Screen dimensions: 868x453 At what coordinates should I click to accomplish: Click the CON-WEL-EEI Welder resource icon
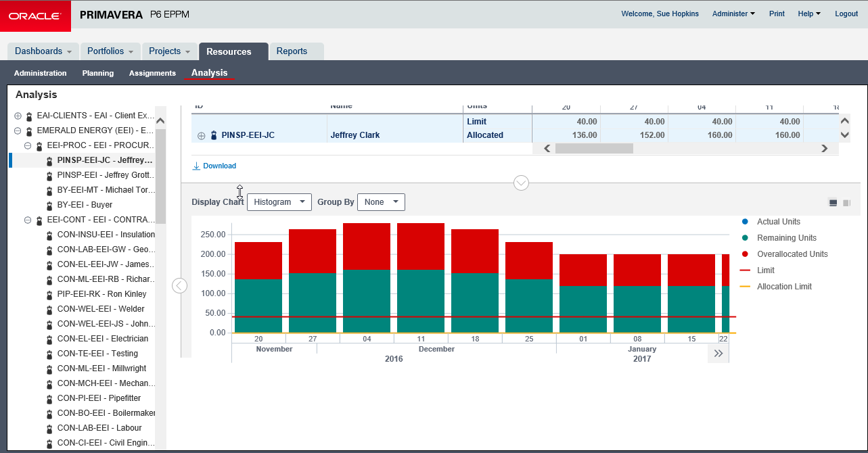point(48,309)
